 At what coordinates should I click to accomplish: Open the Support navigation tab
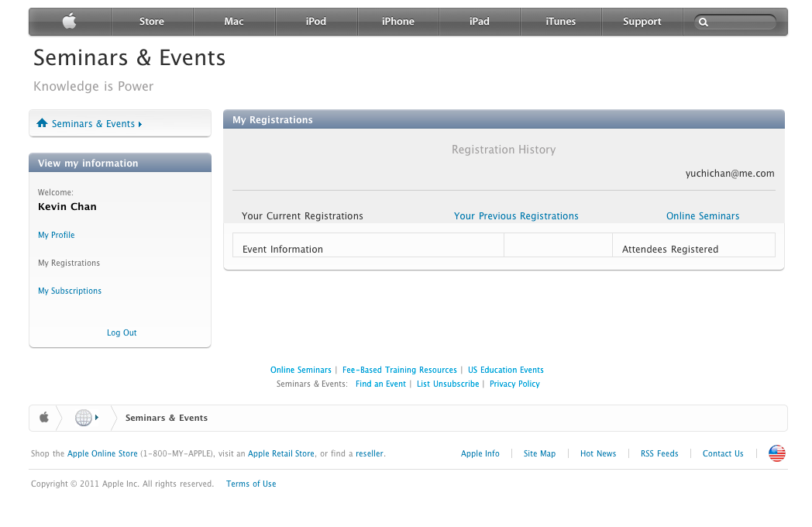(642, 21)
